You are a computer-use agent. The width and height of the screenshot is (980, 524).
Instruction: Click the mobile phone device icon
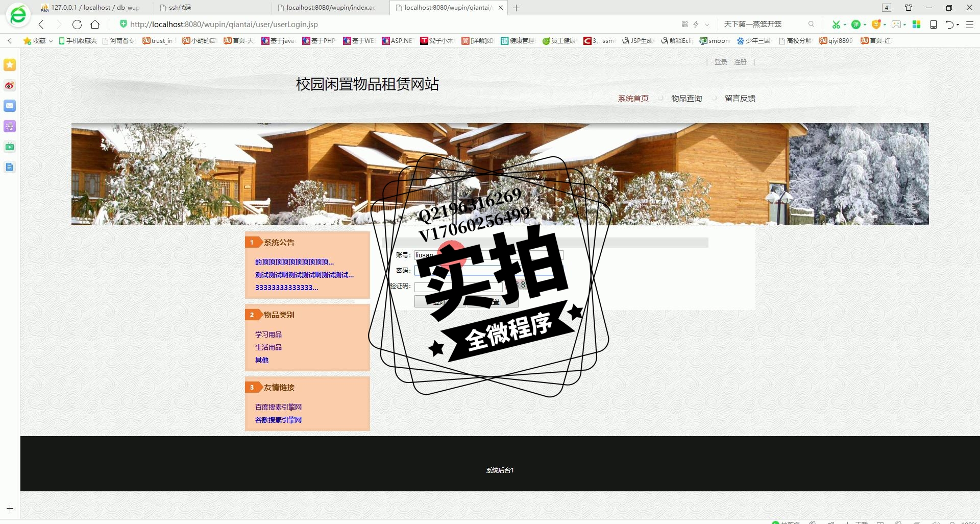tap(934, 24)
